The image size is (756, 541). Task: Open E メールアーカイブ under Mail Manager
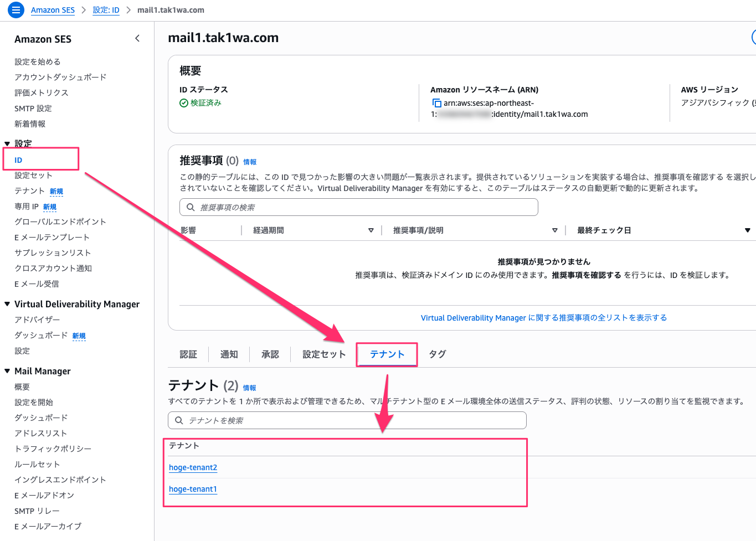(x=48, y=527)
